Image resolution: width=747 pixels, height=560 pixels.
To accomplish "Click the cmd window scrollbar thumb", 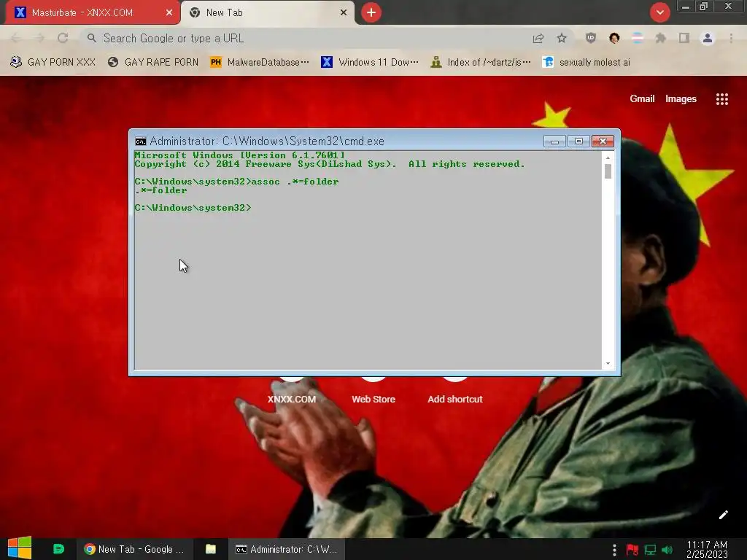I will (608, 171).
